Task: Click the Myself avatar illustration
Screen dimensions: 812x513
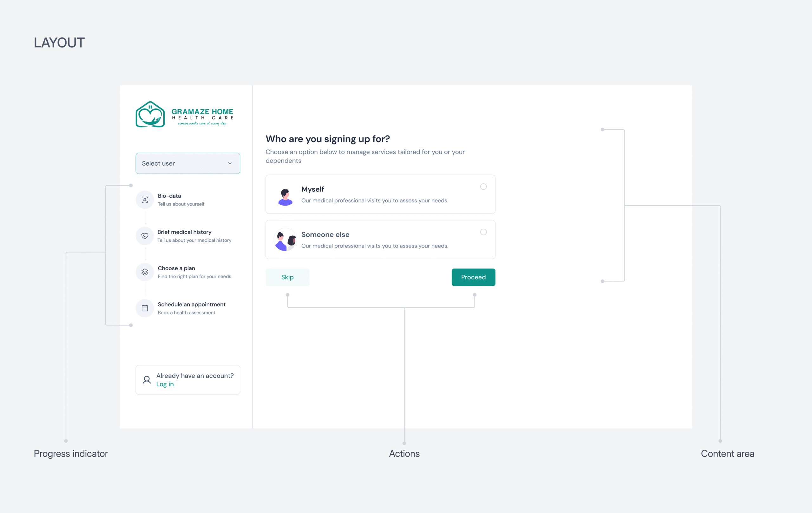Action: click(285, 197)
